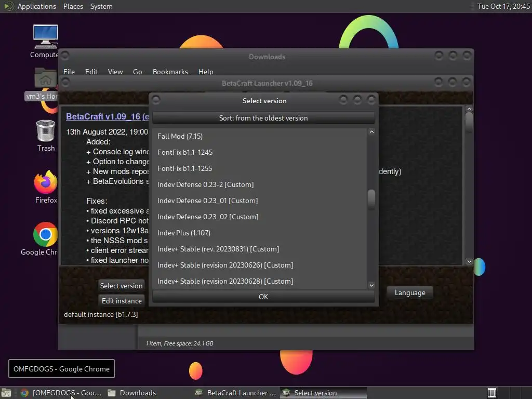The height and width of the screenshot is (399, 532).
Task: Open BetaCraft Launcher window menu button
Action: (x=65, y=82)
